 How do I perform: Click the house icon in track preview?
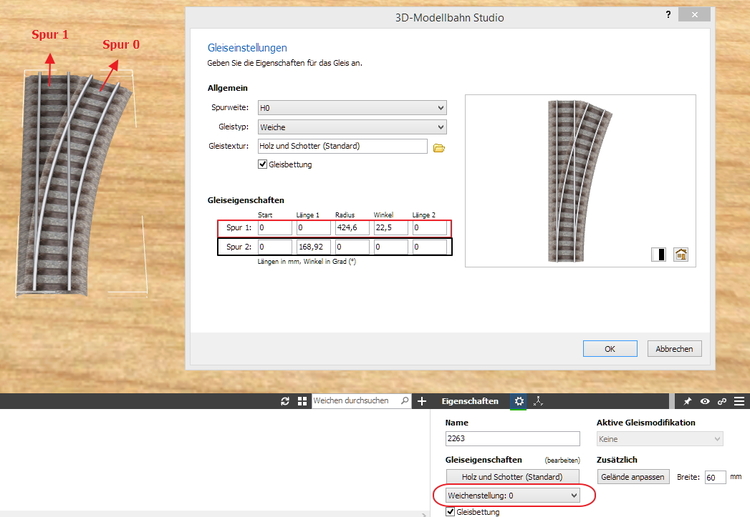(681, 254)
